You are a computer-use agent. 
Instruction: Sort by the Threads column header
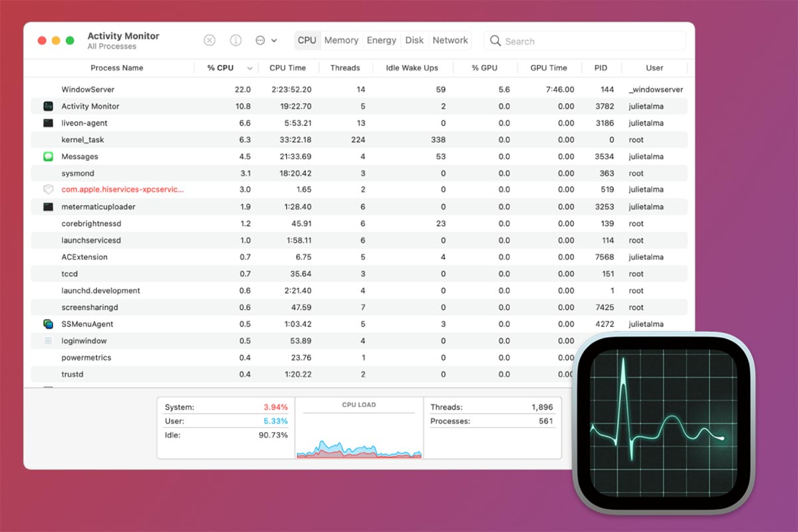tap(345, 68)
